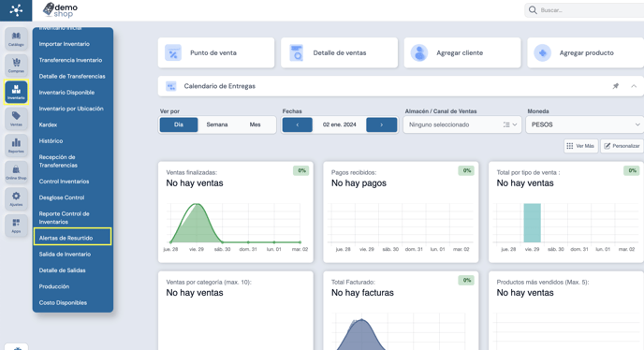Click the Calendario de Entregas calendar icon
Screen dimensions: 644x350
(x=171, y=86)
